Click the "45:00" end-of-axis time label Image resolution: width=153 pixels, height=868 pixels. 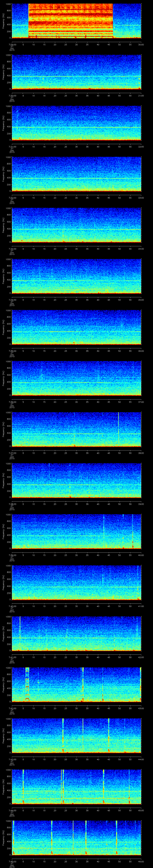click(x=141, y=810)
